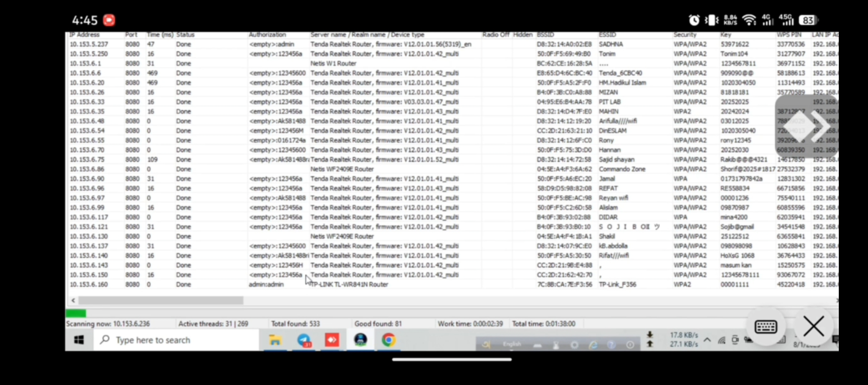Click the Security column header
Viewport: 868px width, 385px height.
click(685, 35)
